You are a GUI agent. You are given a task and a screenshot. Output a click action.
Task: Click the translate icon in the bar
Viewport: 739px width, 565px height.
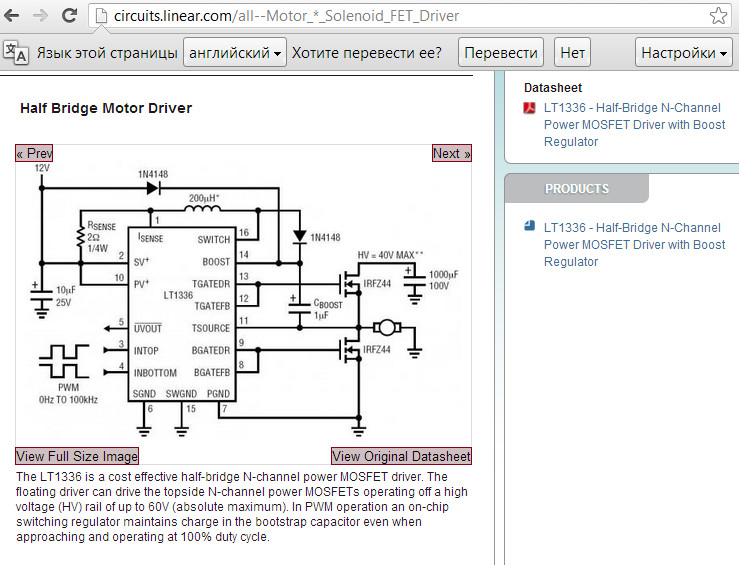(x=16, y=53)
